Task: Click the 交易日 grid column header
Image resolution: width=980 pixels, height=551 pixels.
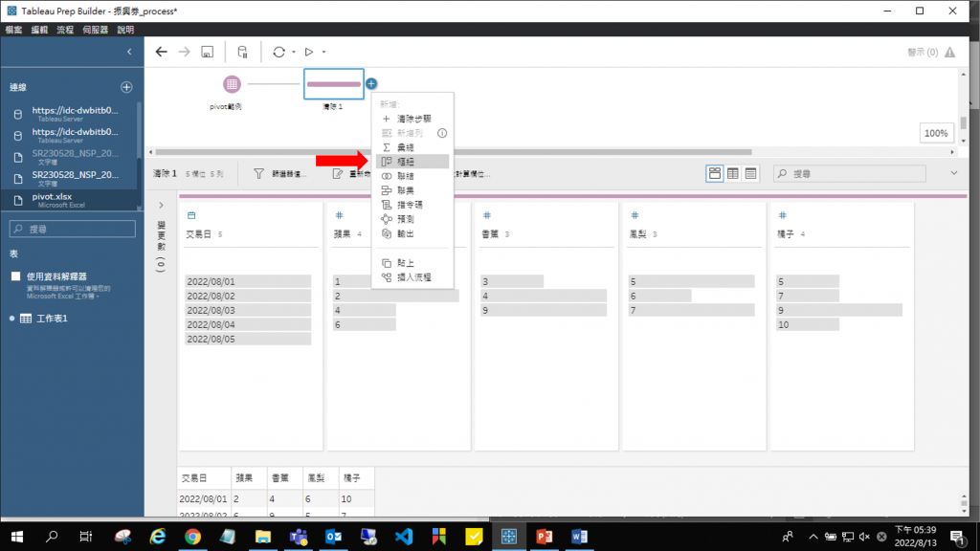Action: pos(205,478)
